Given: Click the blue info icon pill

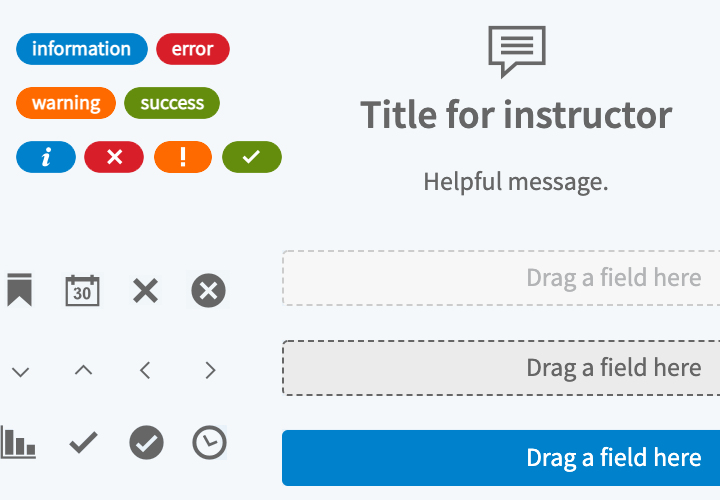Looking at the screenshot, I should [45, 157].
